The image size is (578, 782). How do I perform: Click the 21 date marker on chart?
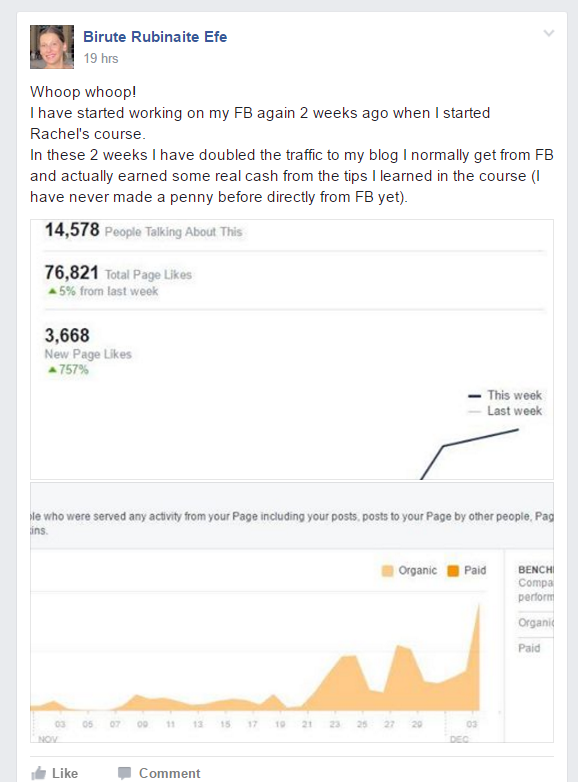[307, 724]
